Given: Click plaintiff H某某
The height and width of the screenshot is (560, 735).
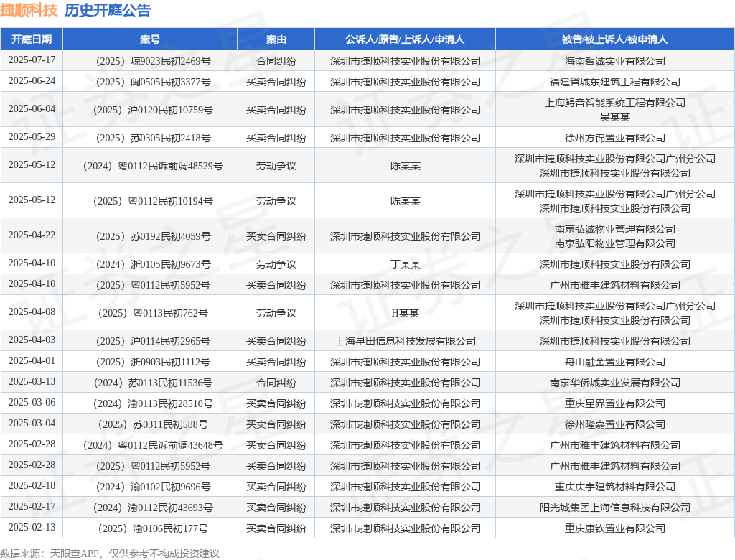Looking at the screenshot, I should click(x=406, y=313).
